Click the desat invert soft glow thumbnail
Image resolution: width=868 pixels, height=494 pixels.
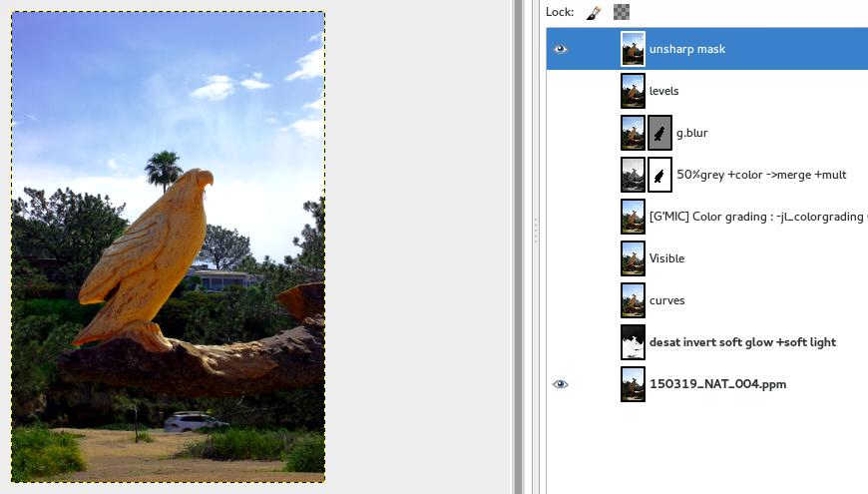pos(633,342)
